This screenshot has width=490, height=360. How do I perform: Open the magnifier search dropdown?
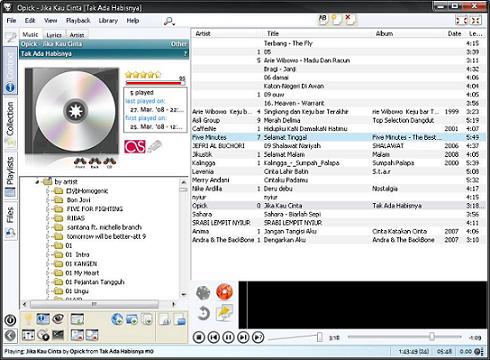pyautogui.click(x=169, y=22)
